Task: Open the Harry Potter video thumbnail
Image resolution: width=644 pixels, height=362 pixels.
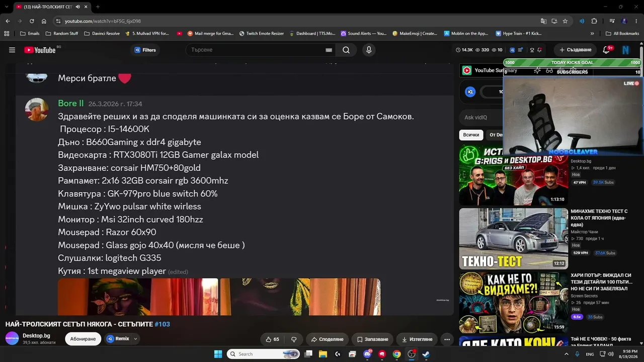Action: point(514,302)
